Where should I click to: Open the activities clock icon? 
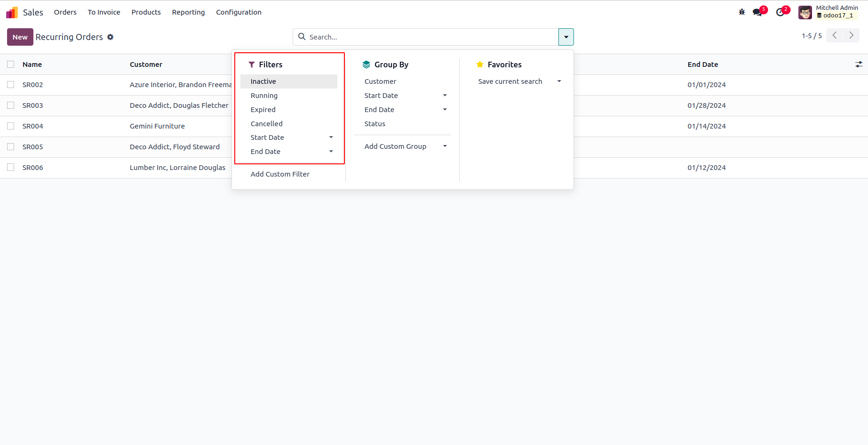780,12
